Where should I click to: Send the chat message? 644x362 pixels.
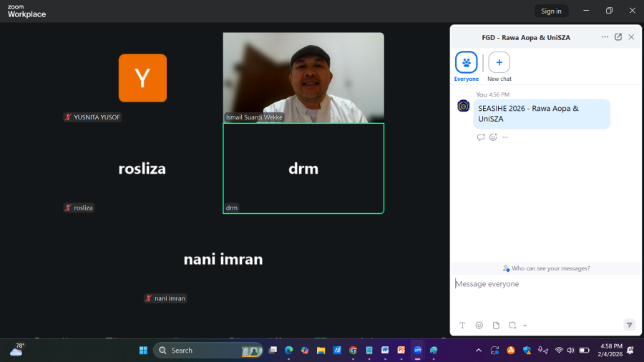[x=629, y=325]
